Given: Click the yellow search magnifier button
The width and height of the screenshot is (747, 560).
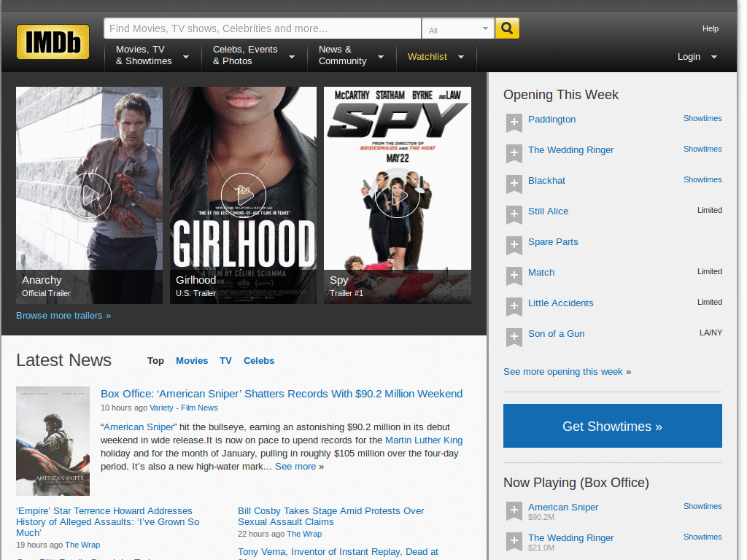Looking at the screenshot, I should pos(507,28).
